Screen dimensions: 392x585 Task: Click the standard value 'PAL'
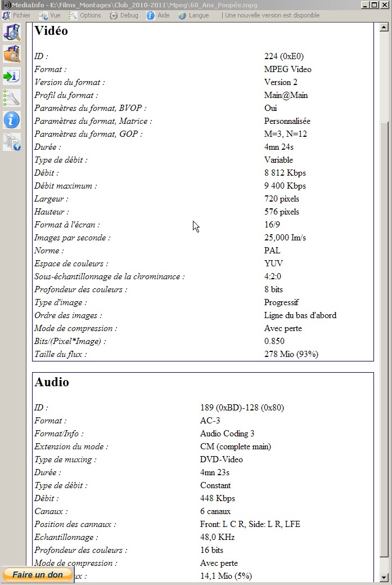click(x=272, y=251)
